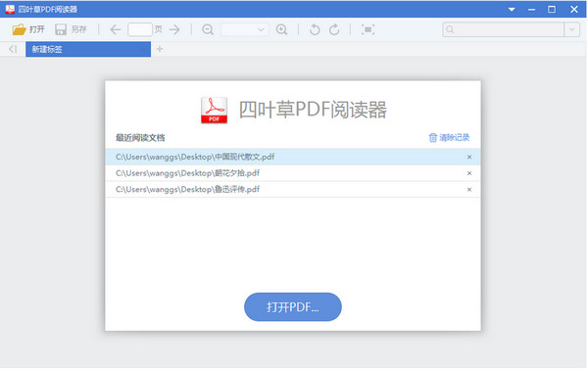Click the 打开PDF... button
Image resolution: width=588 pixels, height=369 pixels.
(x=293, y=306)
